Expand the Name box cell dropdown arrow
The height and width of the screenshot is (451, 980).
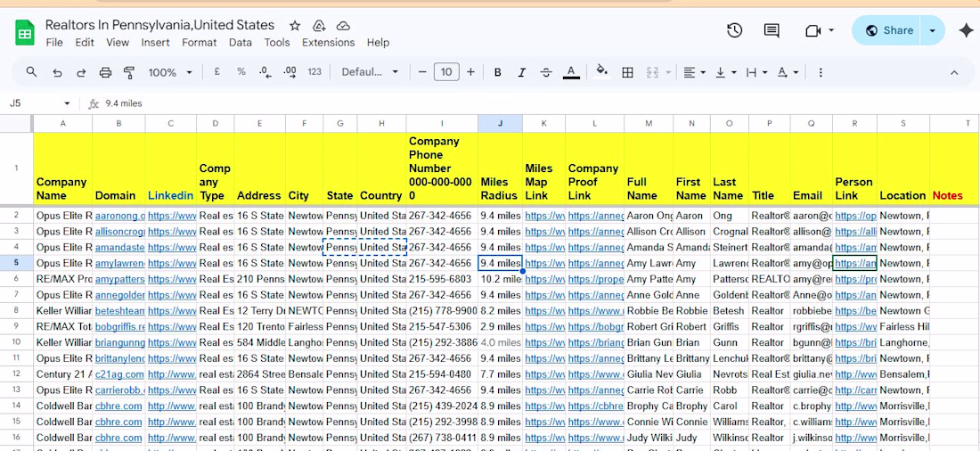(67, 103)
